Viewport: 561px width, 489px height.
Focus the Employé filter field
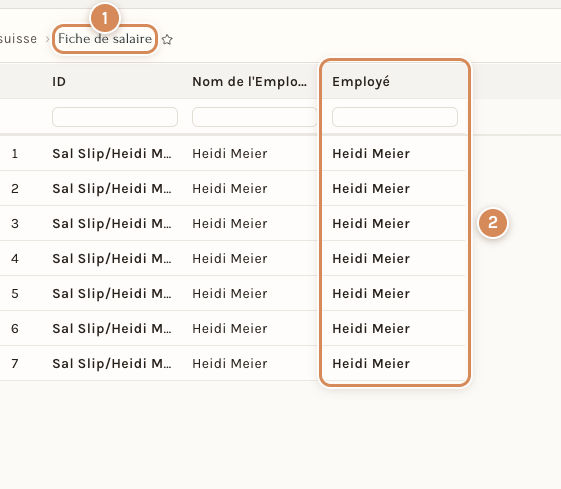coord(395,117)
